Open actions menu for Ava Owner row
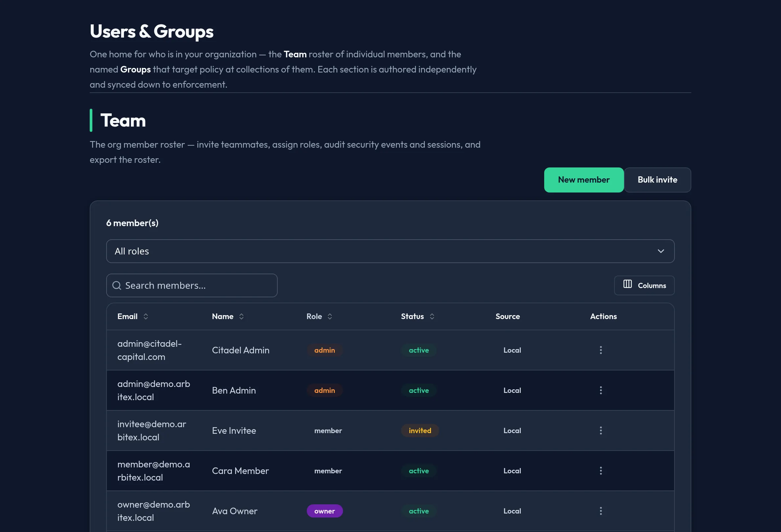This screenshot has height=532, width=781. pos(601,511)
